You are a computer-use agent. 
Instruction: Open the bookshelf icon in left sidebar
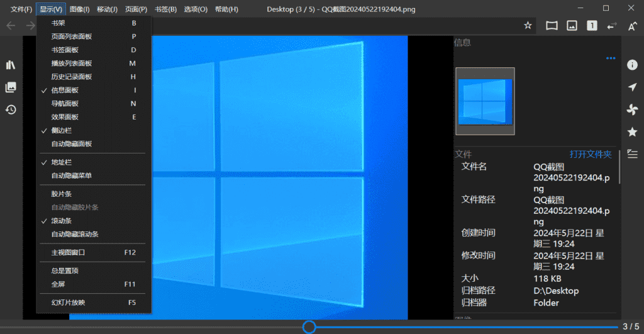tap(11, 65)
